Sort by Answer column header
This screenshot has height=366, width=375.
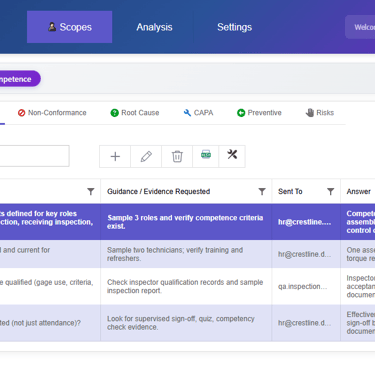tap(358, 191)
